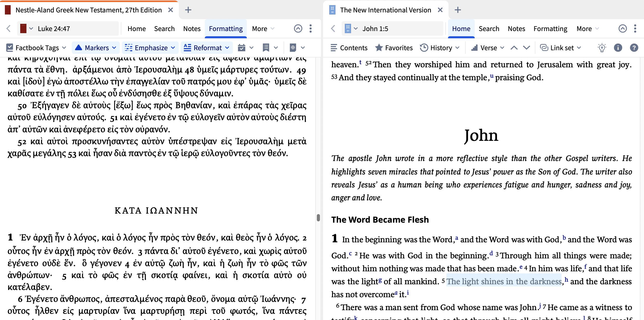Click the lightbulb insights icon

602,48
